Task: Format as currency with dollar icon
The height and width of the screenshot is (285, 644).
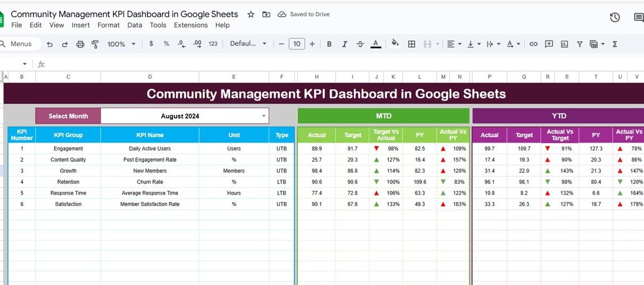Action: [151, 44]
